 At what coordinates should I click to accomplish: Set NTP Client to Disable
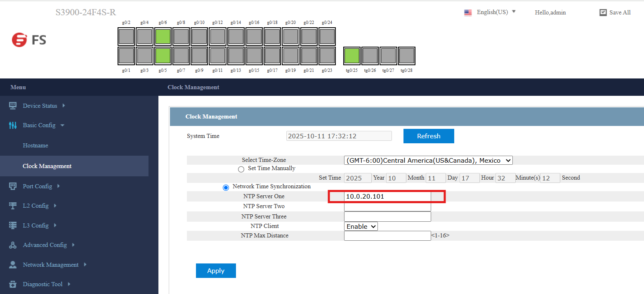click(x=361, y=226)
